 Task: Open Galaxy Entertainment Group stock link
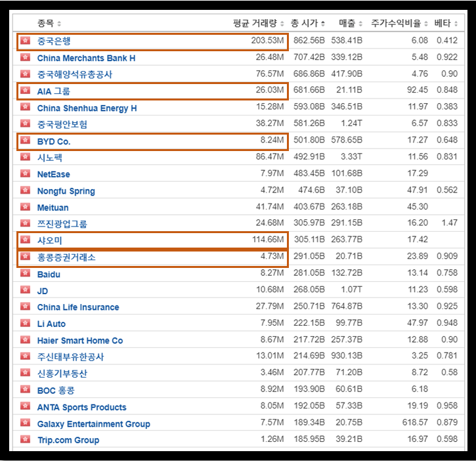point(93,424)
